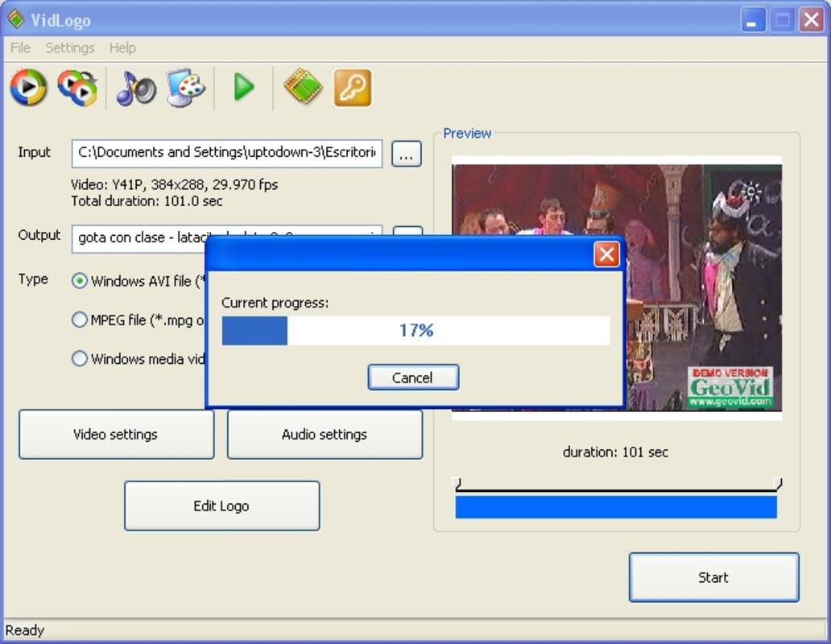831x644 pixels.
Task: Click the Output file name field
Action: point(227,237)
